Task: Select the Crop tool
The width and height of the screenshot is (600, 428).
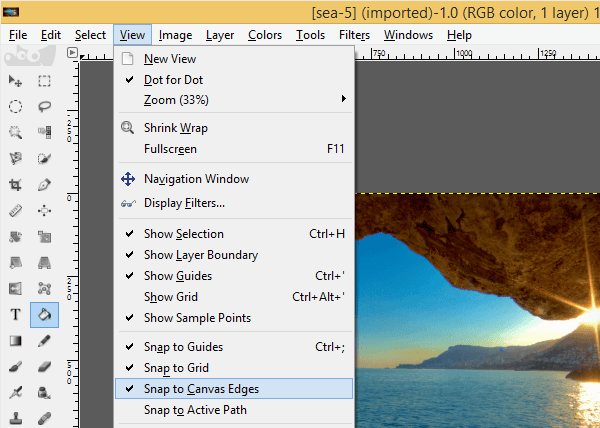Action: (15, 185)
